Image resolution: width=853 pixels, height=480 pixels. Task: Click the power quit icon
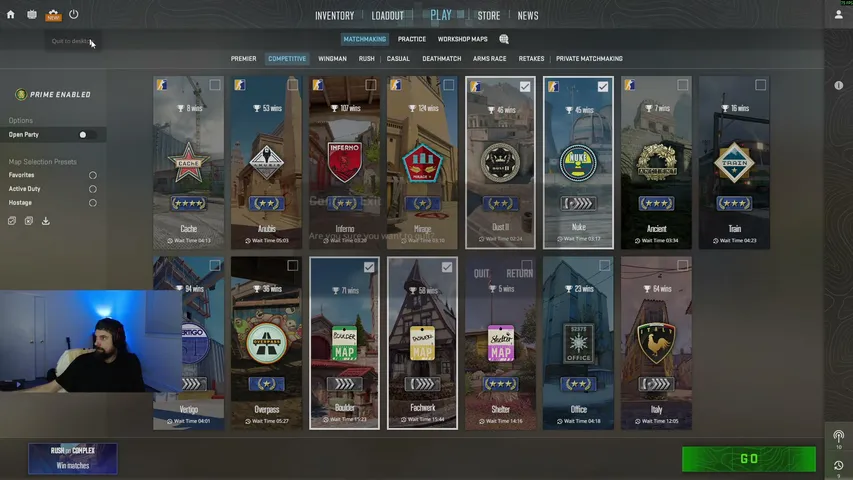click(x=73, y=15)
